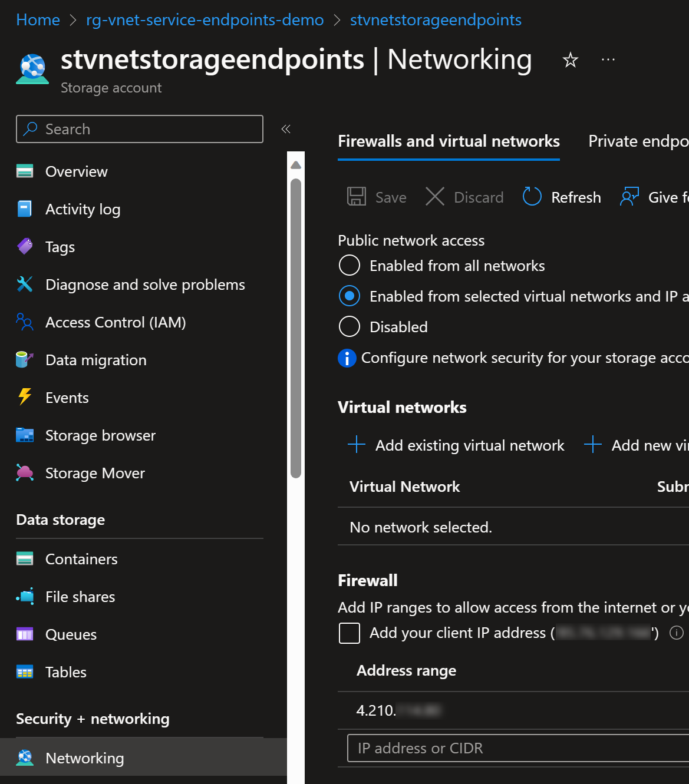689x784 pixels.
Task: Click the Home breadcrumb link
Action: 38,20
